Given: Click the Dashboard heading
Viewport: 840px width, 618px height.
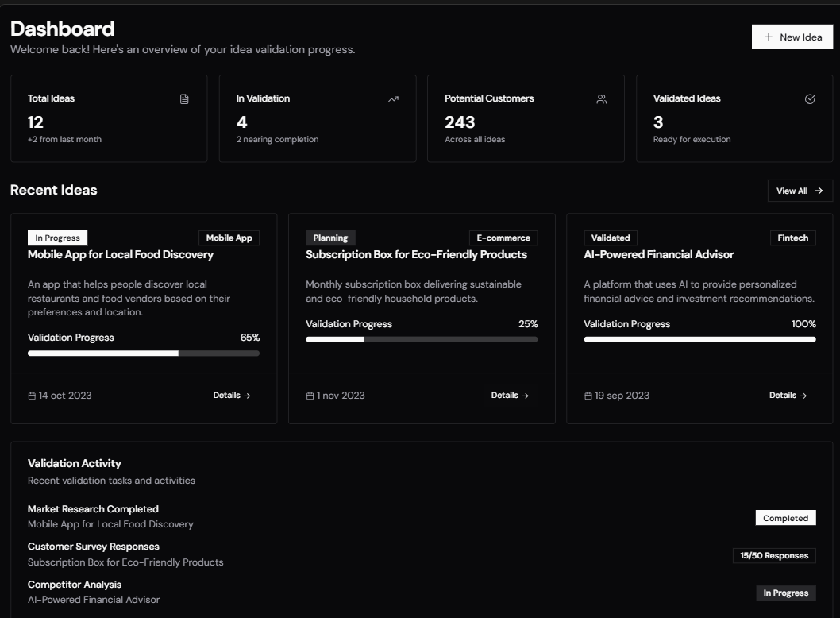Looking at the screenshot, I should [x=62, y=29].
